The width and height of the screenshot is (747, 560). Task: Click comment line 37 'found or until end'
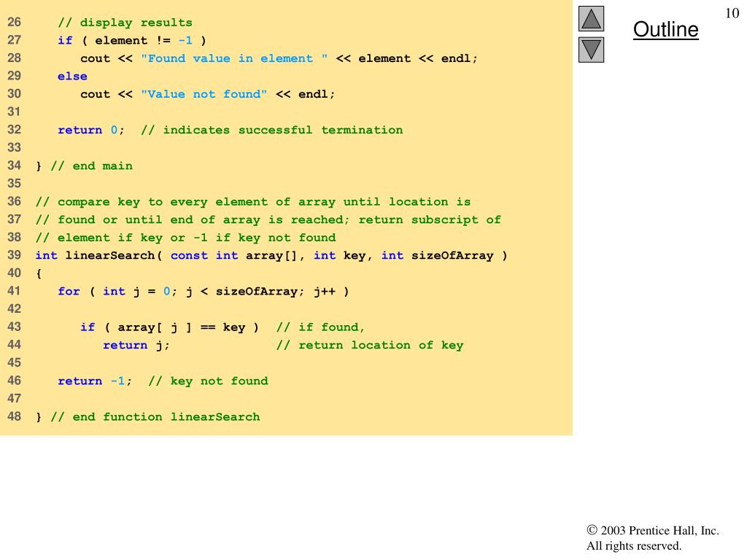coord(268,220)
